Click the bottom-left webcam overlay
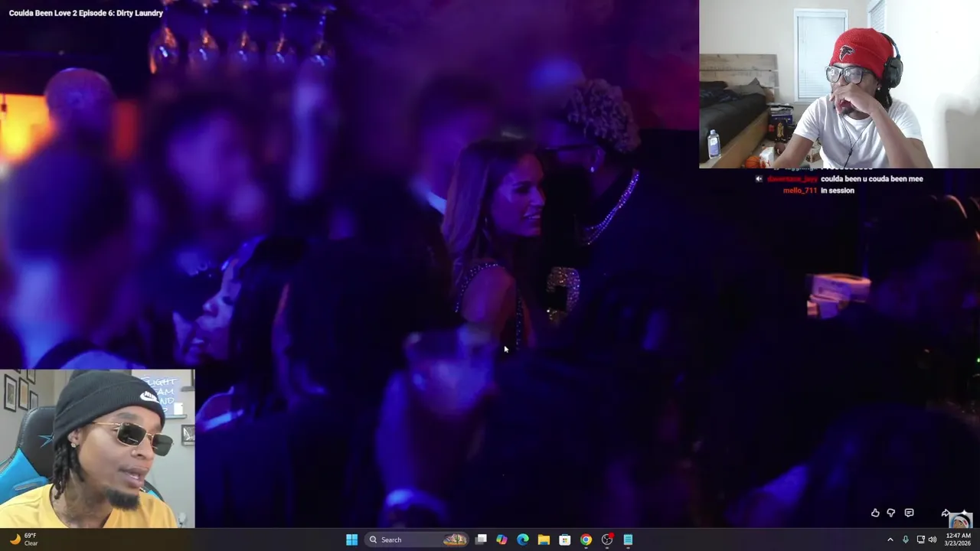The width and height of the screenshot is (980, 551). pos(97,449)
